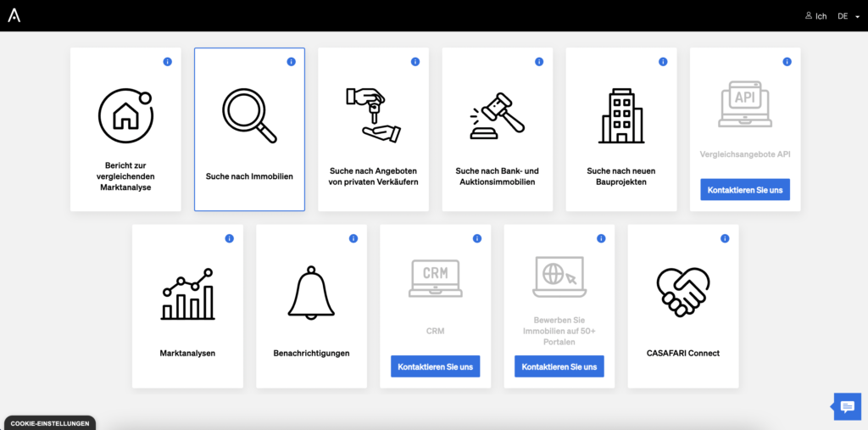Show info for Marktanalysen card

tap(229, 238)
